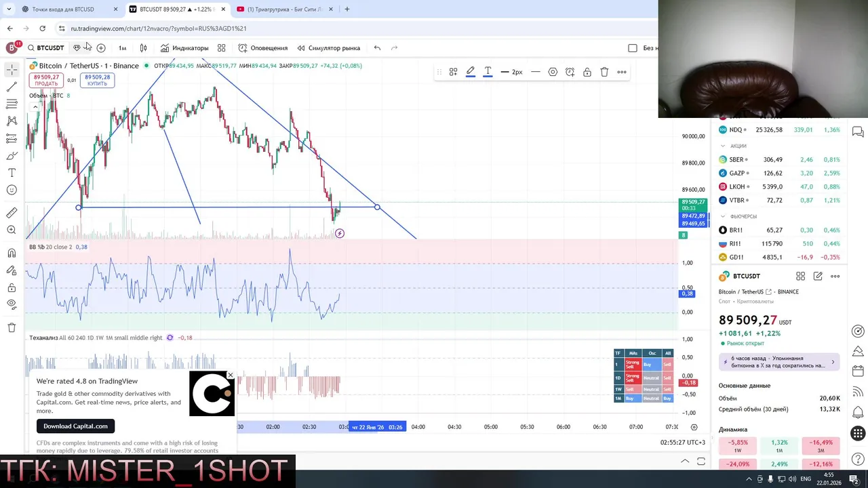Select the ruler measure tool
Viewport: 868px width, 488px height.
tap(12, 213)
